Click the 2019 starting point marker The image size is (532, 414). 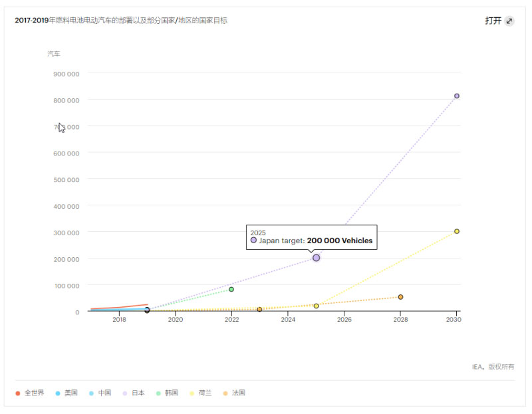tap(147, 310)
